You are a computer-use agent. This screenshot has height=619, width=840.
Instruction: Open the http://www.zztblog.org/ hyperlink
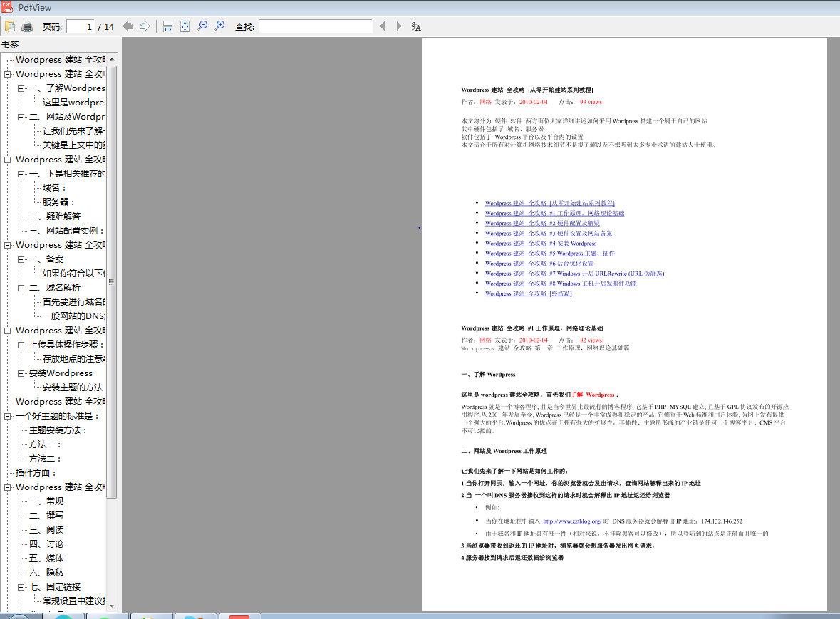[x=572, y=521]
